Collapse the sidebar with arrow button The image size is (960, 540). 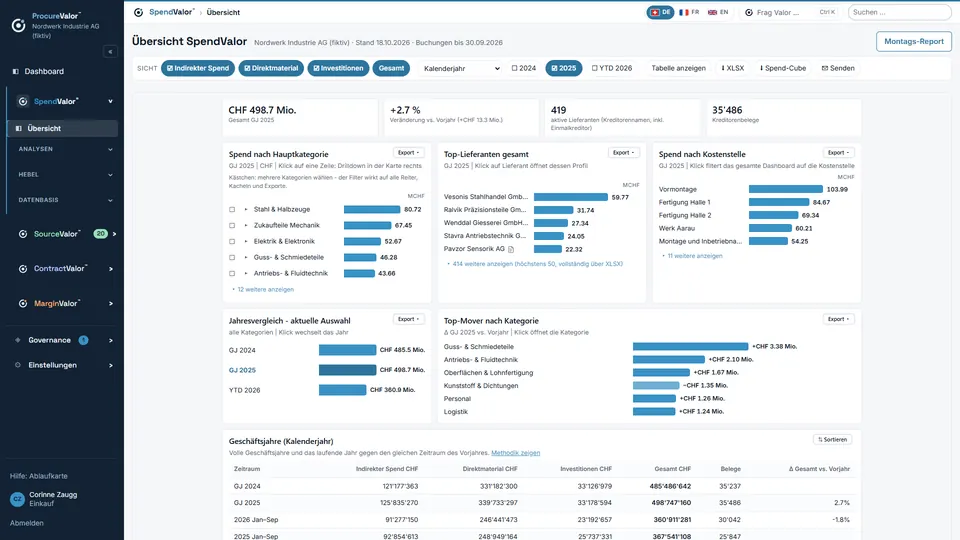point(110,51)
